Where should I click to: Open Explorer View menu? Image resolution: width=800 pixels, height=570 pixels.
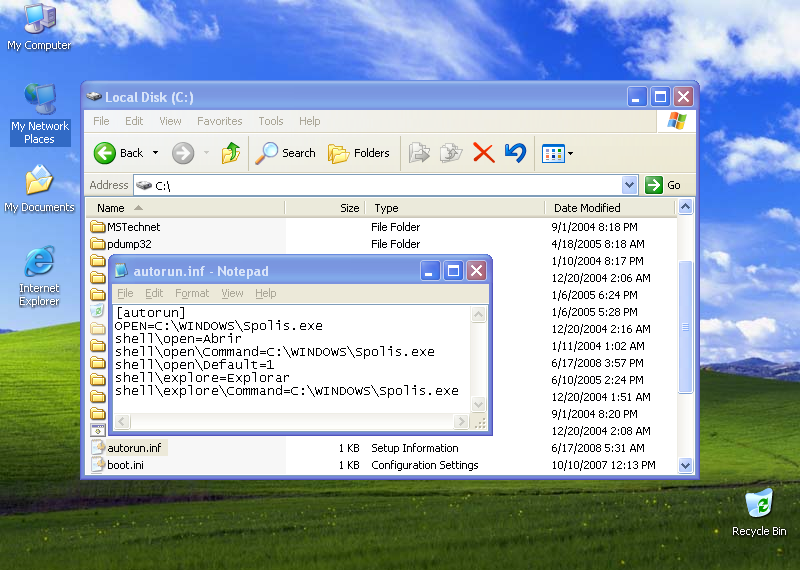[170, 121]
